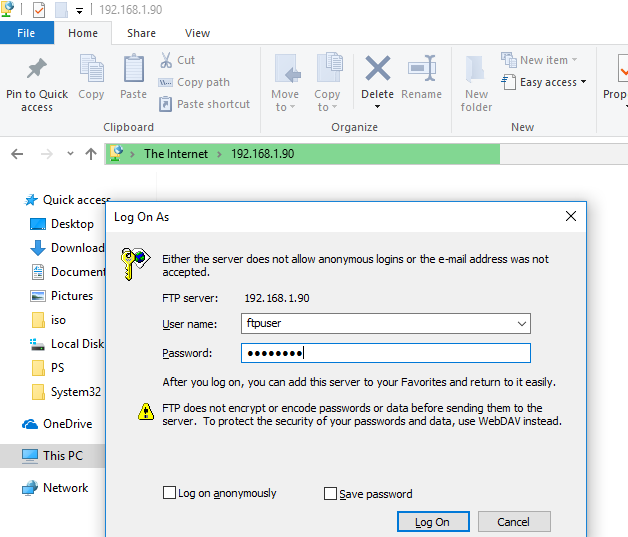Open the Easy access dropdown
The width and height of the screenshot is (628, 537).
544,82
